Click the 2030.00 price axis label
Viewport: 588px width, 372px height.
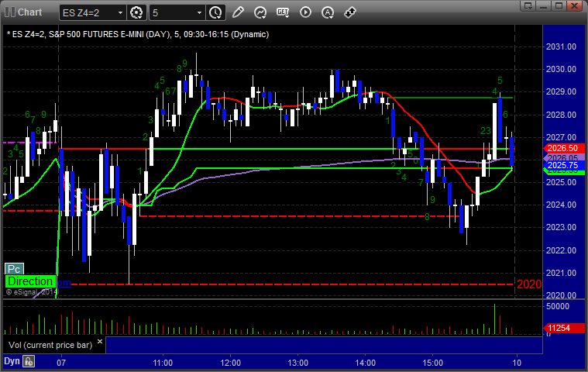[x=561, y=69]
